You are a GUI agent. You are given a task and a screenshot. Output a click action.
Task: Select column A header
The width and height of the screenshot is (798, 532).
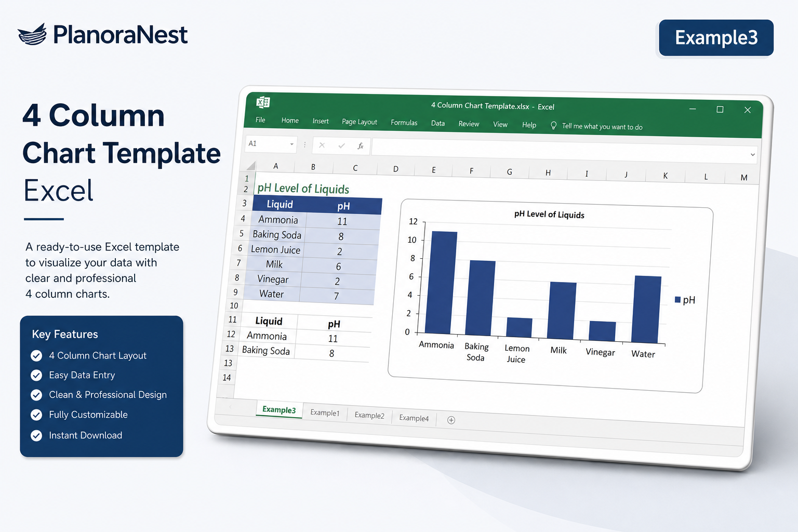click(275, 166)
